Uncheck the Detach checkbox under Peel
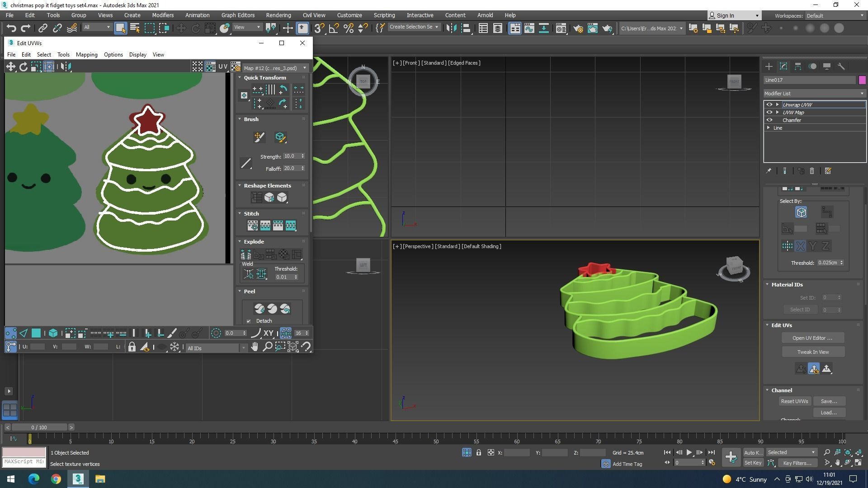 tap(249, 321)
